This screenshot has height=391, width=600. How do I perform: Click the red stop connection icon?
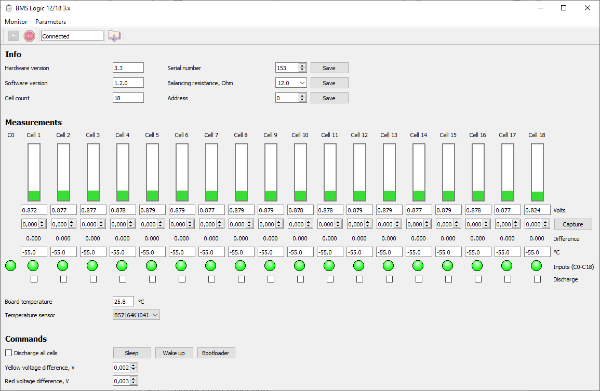point(29,36)
